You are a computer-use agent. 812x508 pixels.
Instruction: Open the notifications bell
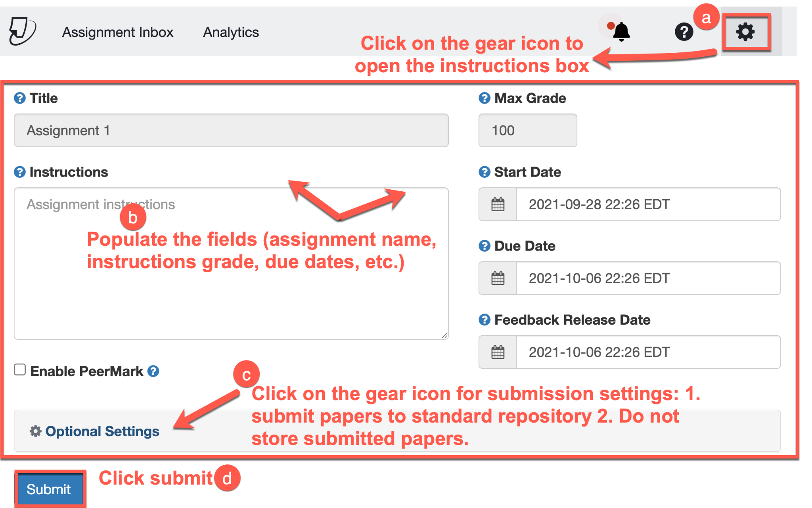(x=621, y=32)
